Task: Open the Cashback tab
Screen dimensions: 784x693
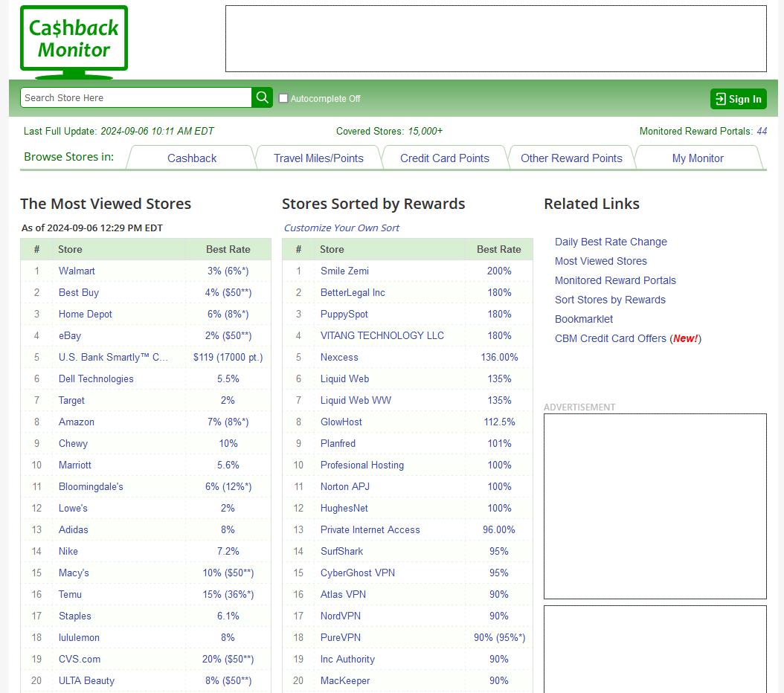Action: point(192,158)
